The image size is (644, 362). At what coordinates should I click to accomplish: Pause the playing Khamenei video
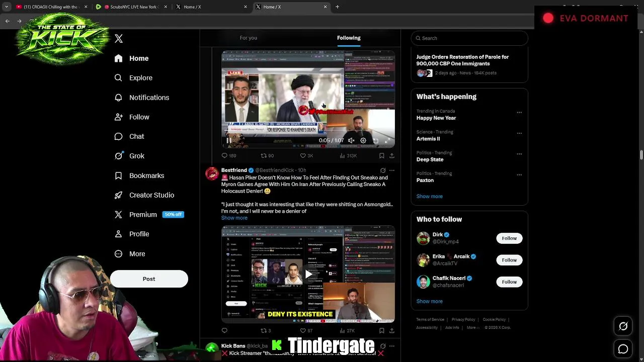pyautogui.click(x=228, y=141)
